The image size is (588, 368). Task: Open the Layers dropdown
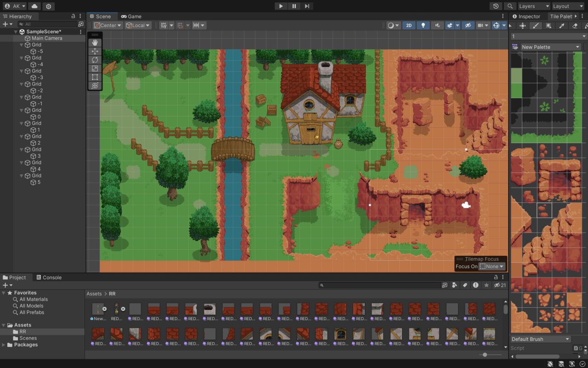click(533, 6)
